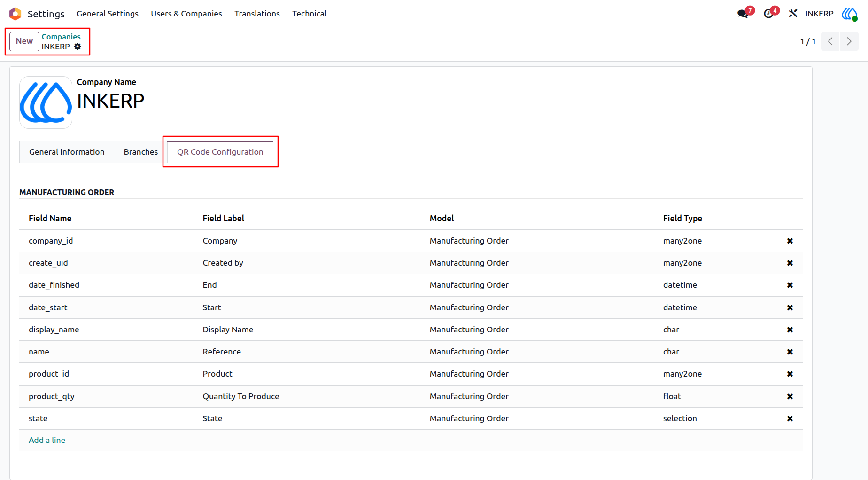868x480 pixels.
Task: Switch to the General Information tab
Action: [x=67, y=152]
